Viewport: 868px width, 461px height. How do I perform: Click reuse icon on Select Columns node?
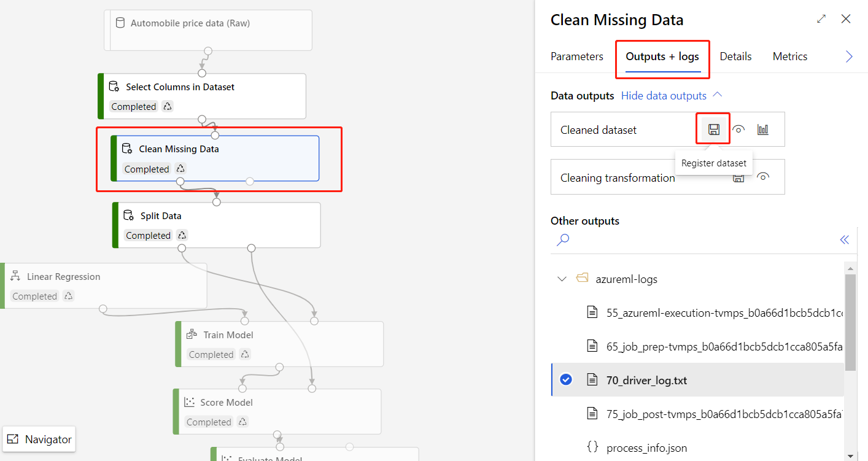168,106
